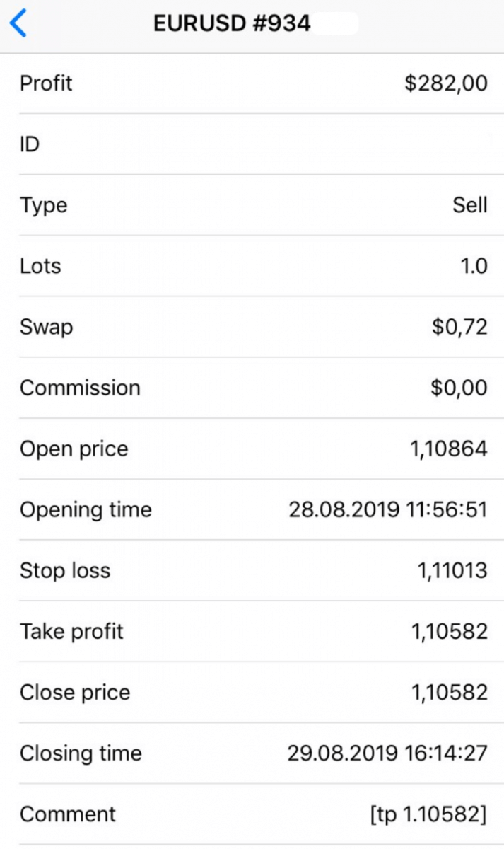Tap the Lots value 1.0
Image resolution: width=504 pixels, height=849 pixels.
[474, 266]
